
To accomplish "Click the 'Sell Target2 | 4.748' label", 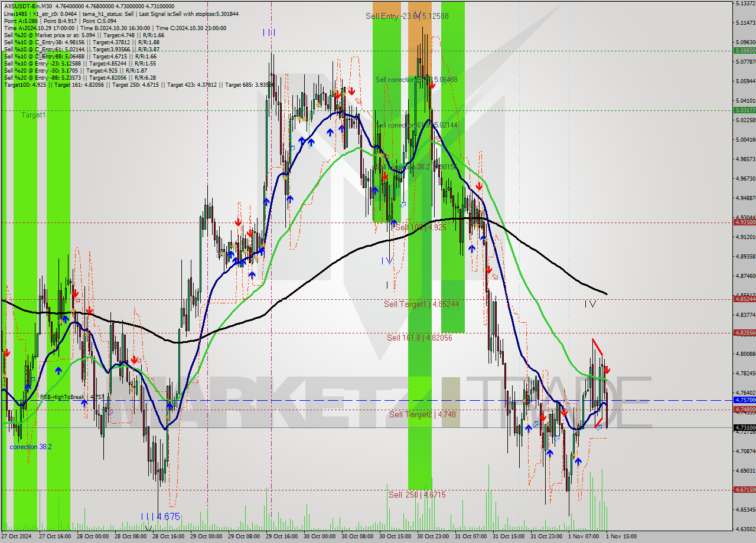I will [422, 414].
